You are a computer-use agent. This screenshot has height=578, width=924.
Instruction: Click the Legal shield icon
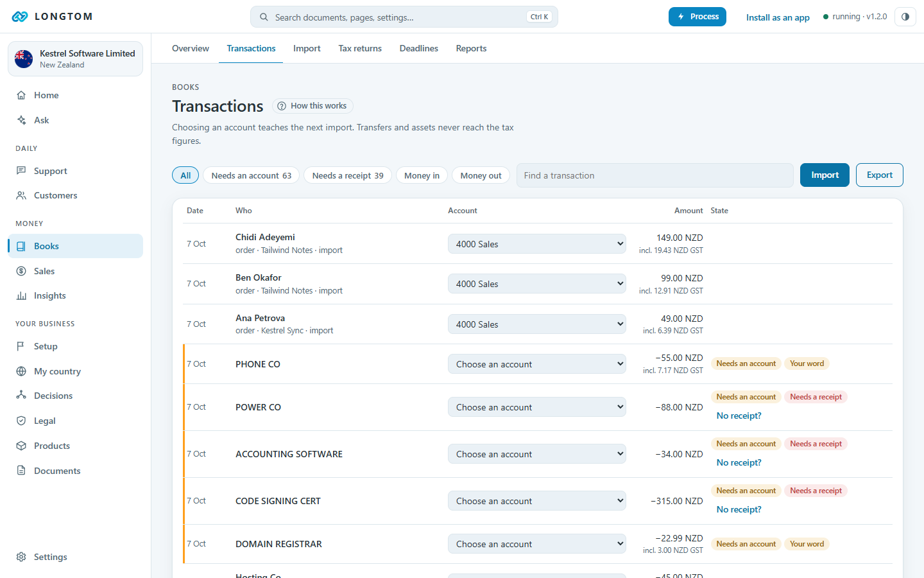coord(21,421)
